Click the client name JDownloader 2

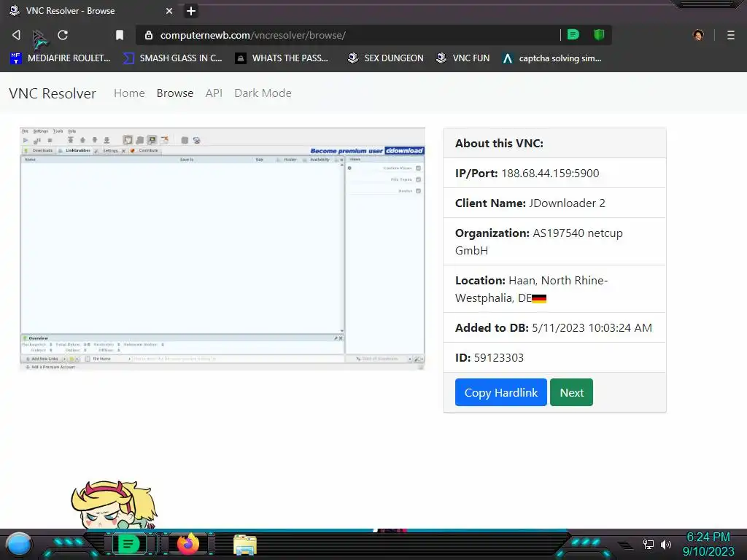pos(567,203)
